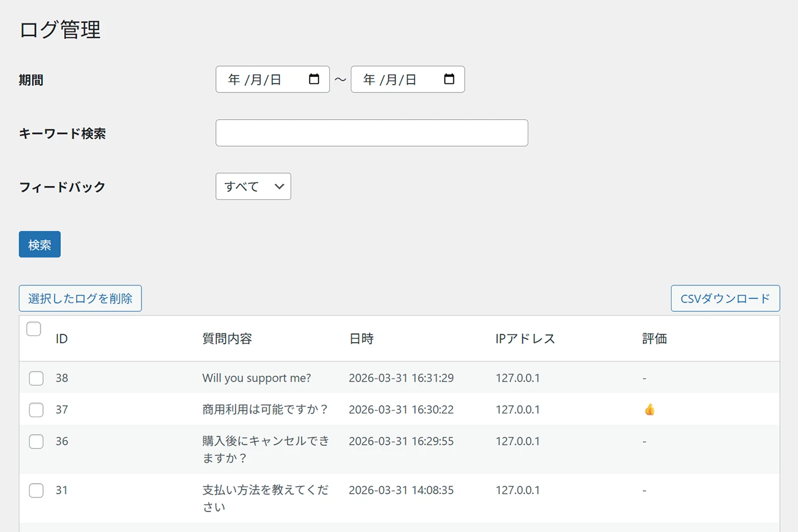Click the IPアドレス column header
This screenshot has width=798, height=532.
pos(525,339)
